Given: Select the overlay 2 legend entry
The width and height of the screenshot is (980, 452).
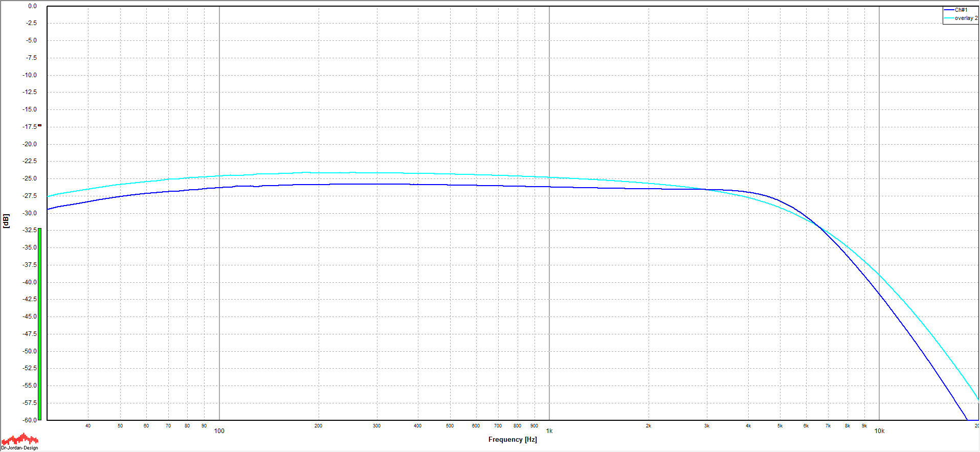Looking at the screenshot, I should point(965,18).
